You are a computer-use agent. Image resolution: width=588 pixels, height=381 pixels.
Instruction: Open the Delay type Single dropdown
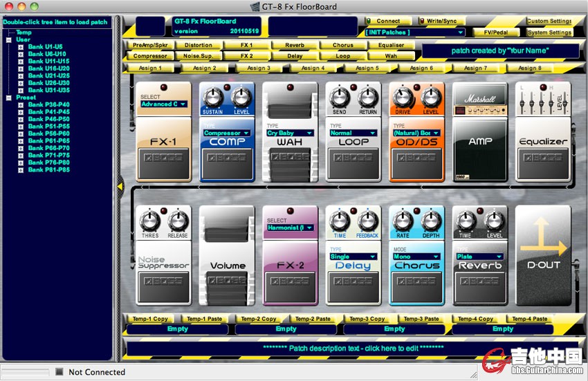pyautogui.click(x=353, y=257)
